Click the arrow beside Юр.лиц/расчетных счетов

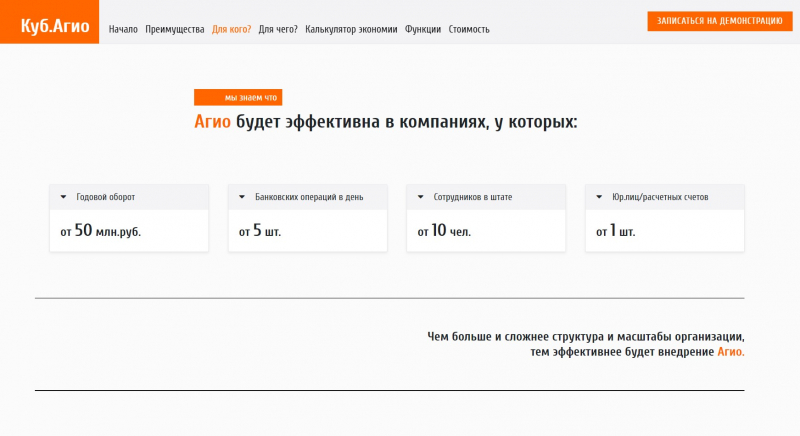tap(599, 197)
